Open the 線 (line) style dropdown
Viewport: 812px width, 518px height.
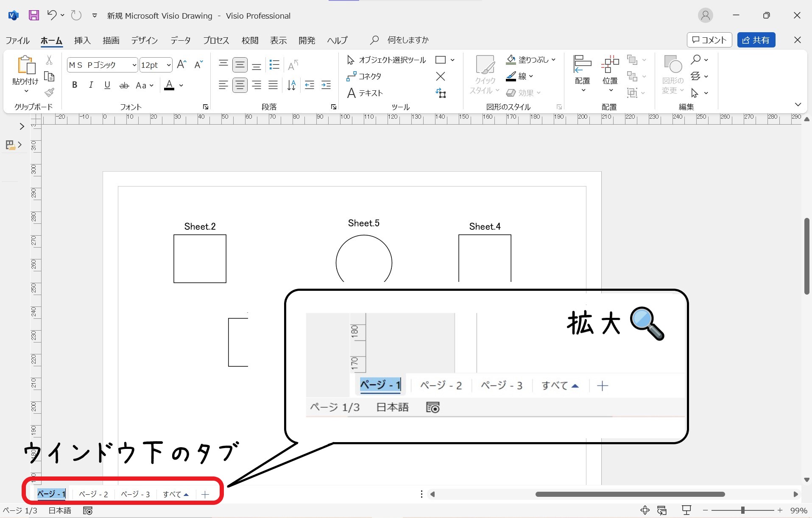531,76
